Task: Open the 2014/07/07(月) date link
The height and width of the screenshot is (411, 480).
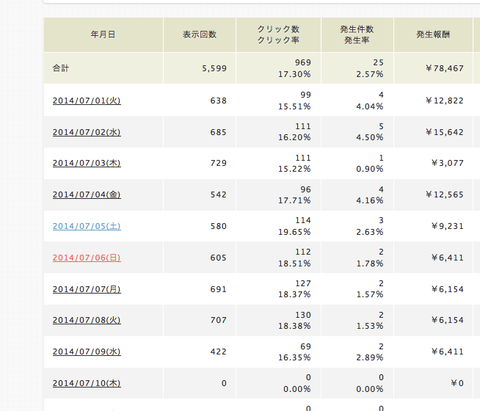Action: 87,289
